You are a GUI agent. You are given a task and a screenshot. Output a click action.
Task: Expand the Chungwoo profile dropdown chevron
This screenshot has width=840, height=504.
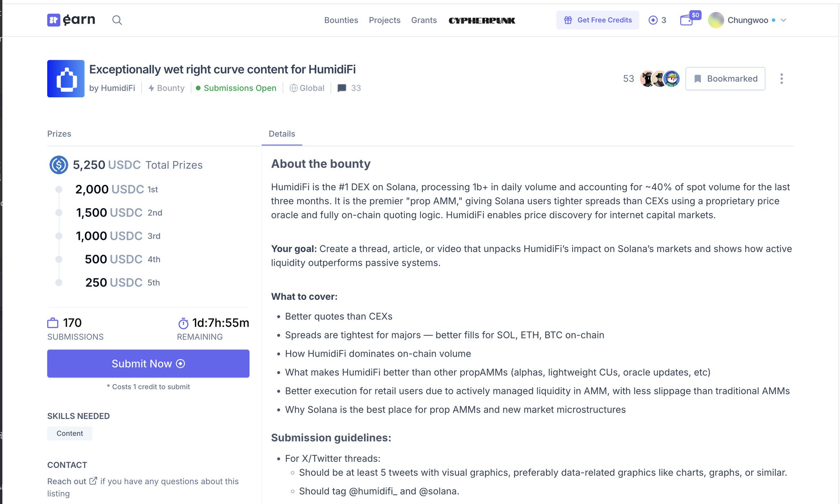point(783,20)
